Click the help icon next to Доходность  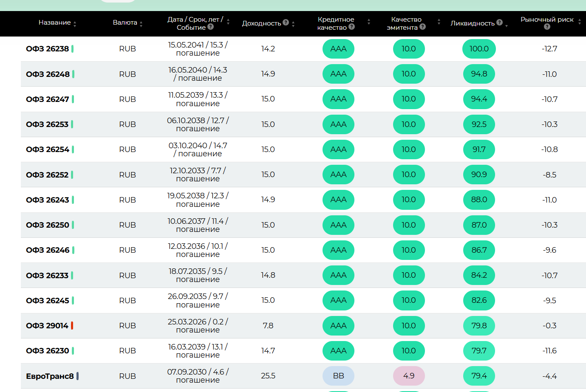point(286,23)
